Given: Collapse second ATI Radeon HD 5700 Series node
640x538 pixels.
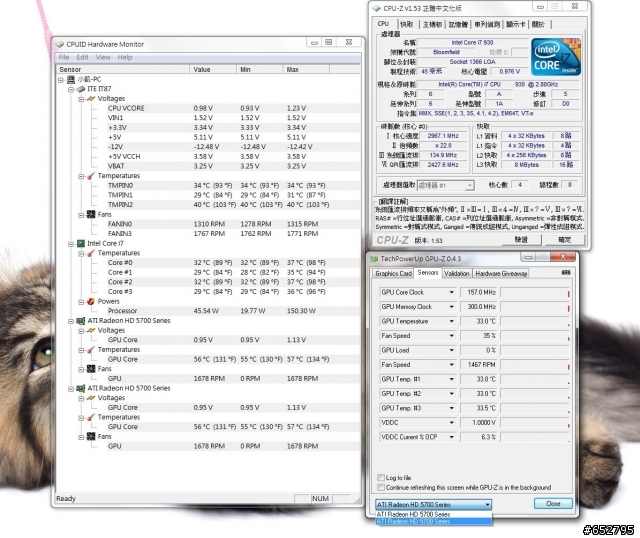Looking at the screenshot, I should (x=71, y=389).
